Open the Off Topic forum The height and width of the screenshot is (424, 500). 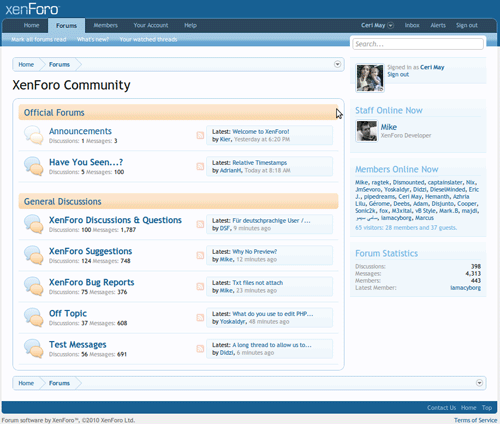pyautogui.click(x=68, y=313)
